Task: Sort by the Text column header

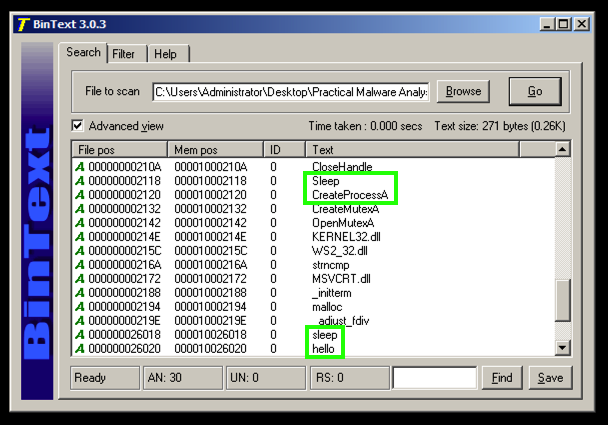Action: [x=413, y=150]
